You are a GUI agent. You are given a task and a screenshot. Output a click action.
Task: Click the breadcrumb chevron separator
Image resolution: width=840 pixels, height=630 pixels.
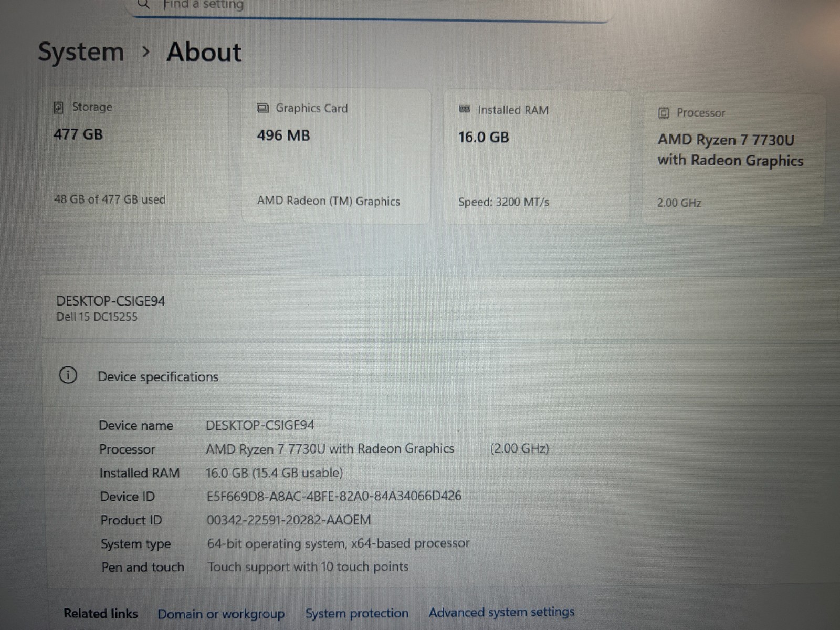point(146,52)
